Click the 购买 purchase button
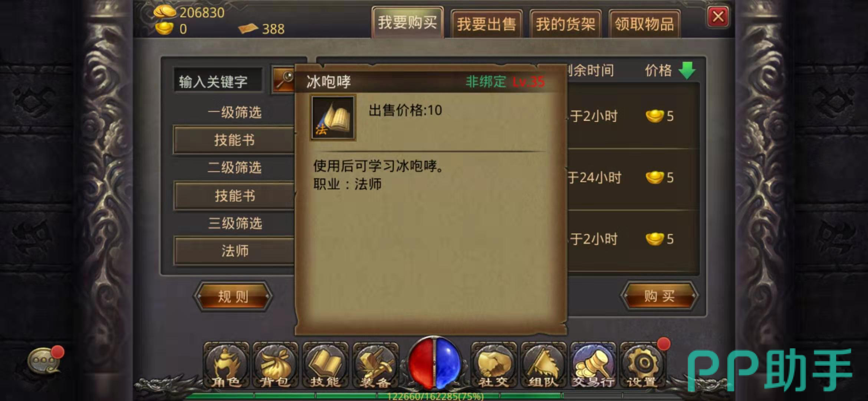 point(659,296)
